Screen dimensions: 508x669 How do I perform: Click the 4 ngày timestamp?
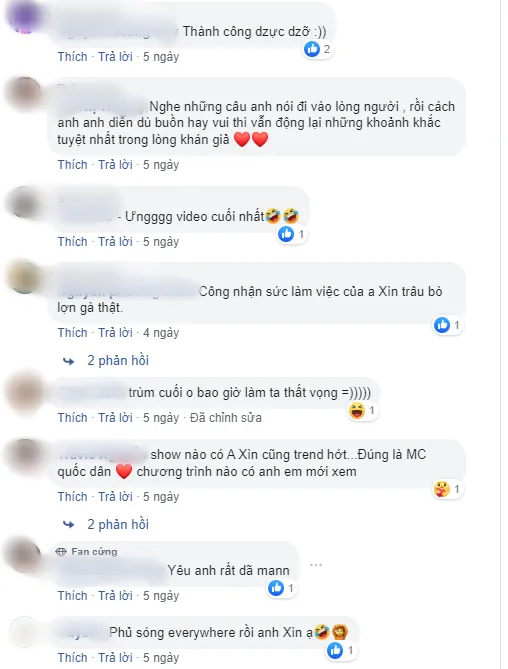pyautogui.click(x=161, y=333)
